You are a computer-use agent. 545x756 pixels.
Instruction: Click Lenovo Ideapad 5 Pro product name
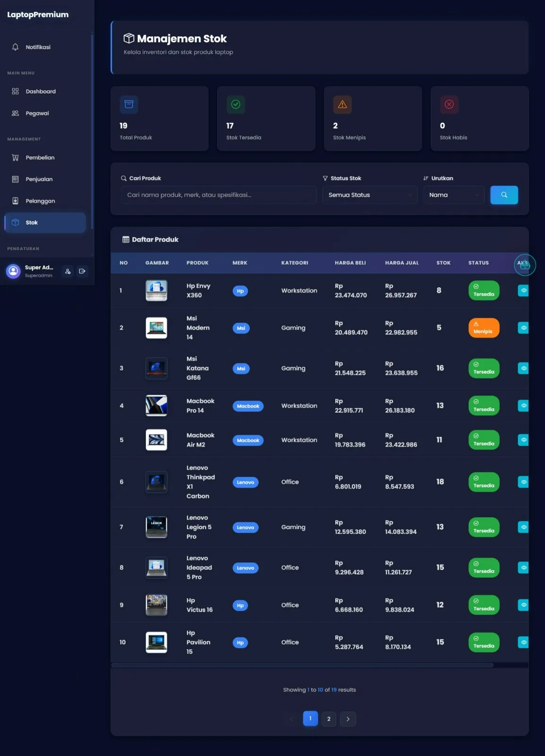tap(199, 567)
